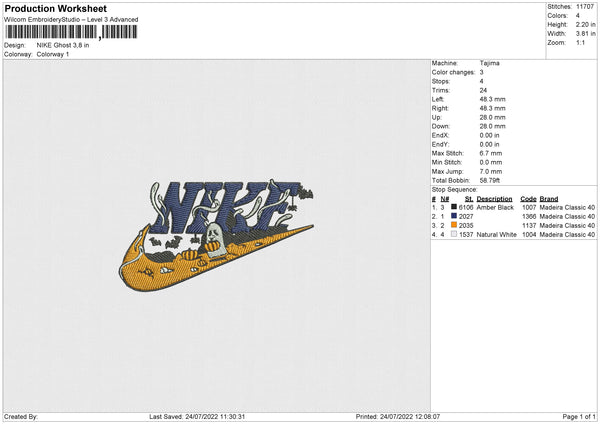Click the Width value 3.81 in
600x424 pixels.
[x=585, y=34]
